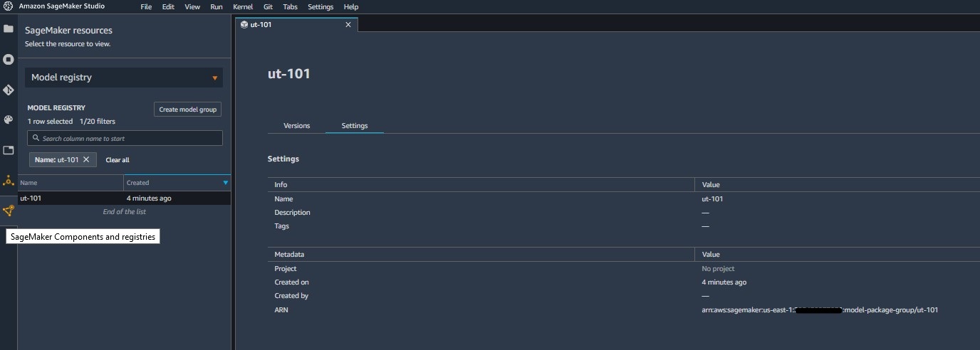The height and width of the screenshot is (350, 980).
Task: Click the ut-101 page heading
Action: coord(289,73)
